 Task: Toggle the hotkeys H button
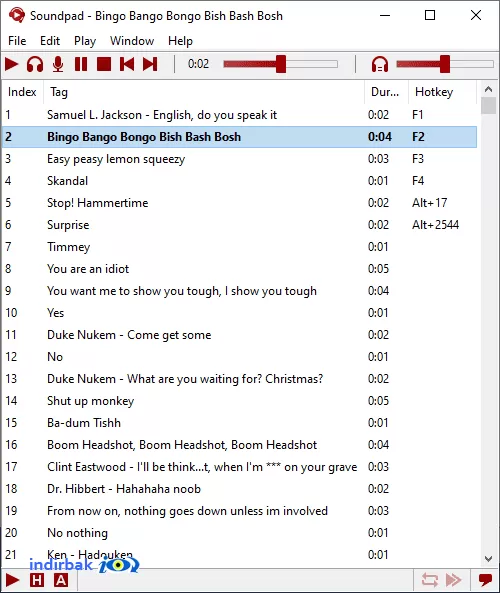(x=37, y=580)
